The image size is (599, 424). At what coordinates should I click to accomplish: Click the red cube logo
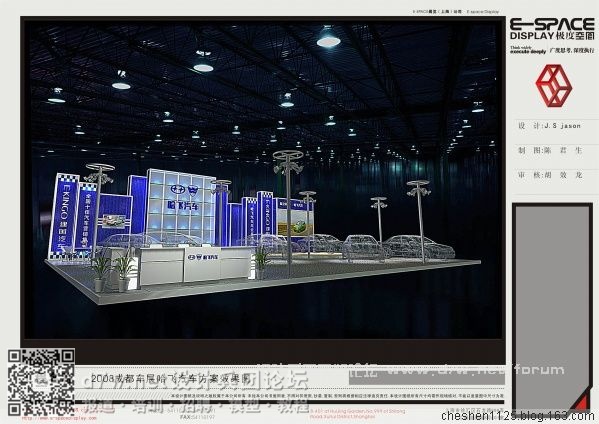click(554, 86)
